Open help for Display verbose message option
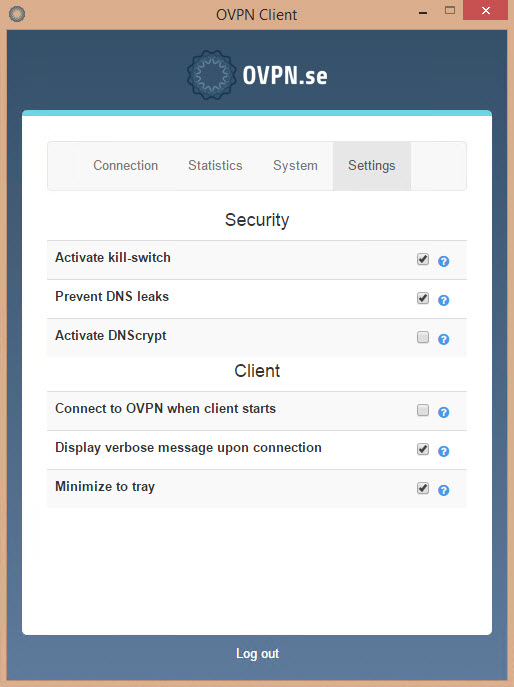Screen dimensions: 514x687 pyautogui.click(x=443, y=451)
